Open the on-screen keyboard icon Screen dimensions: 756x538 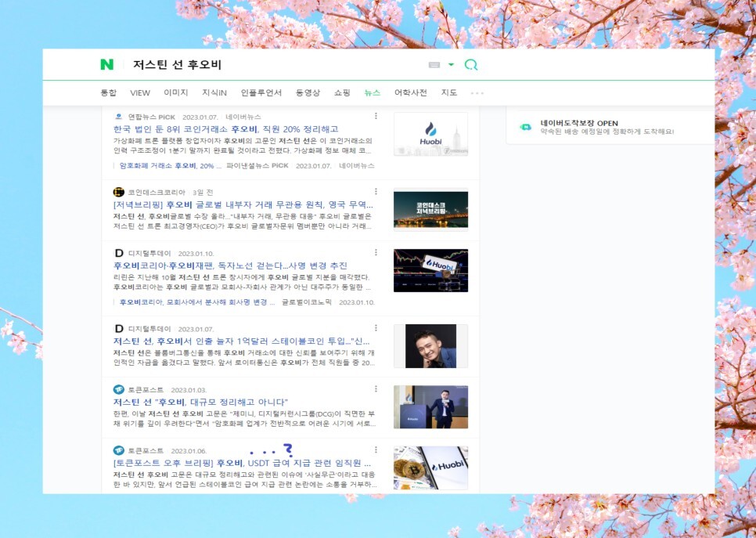[434, 65]
